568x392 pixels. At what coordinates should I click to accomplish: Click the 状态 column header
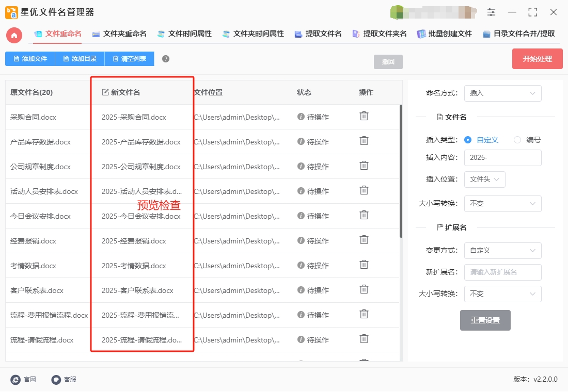[x=304, y=92]
